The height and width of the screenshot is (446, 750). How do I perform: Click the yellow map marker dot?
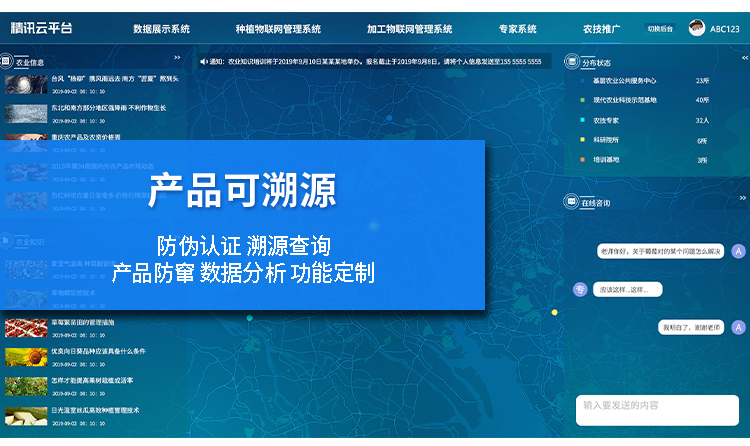pyautogui.click(x=555, y=313)
